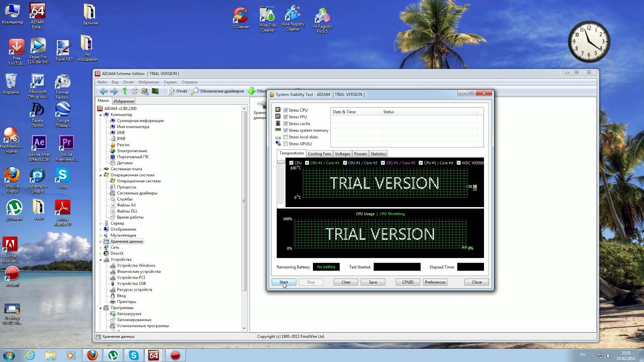This screenshot has height=362, width=644.
Task: Switch to the Statistics tab
Action: [378, 154]
